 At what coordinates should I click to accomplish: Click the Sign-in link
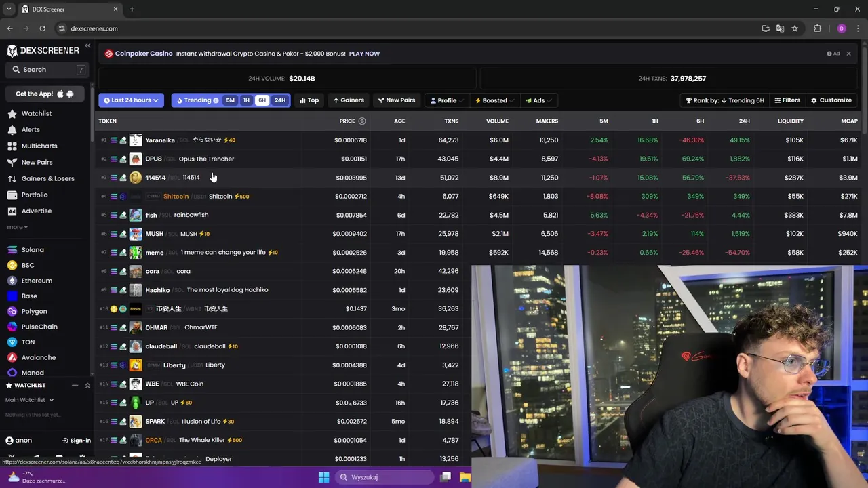coord(76,440)
